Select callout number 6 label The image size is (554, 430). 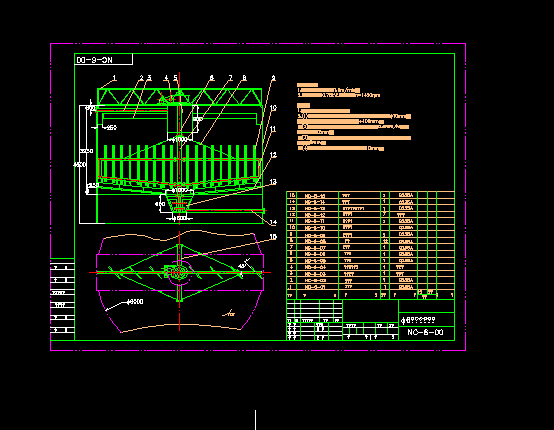[212, 78]
